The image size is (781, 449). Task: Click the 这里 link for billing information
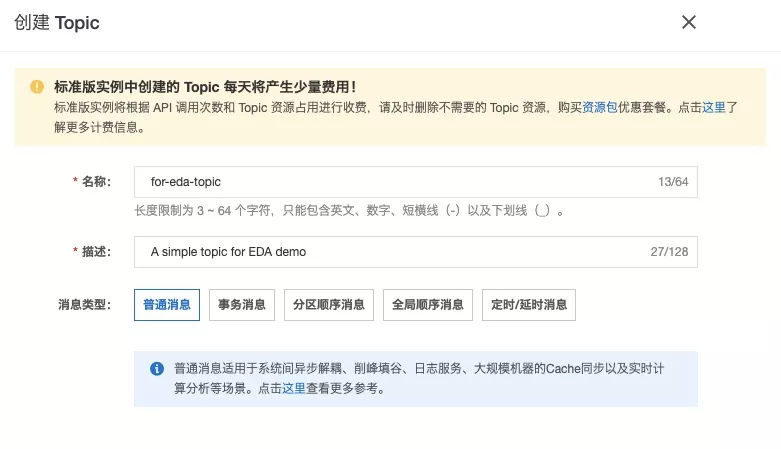click(714, 107)
